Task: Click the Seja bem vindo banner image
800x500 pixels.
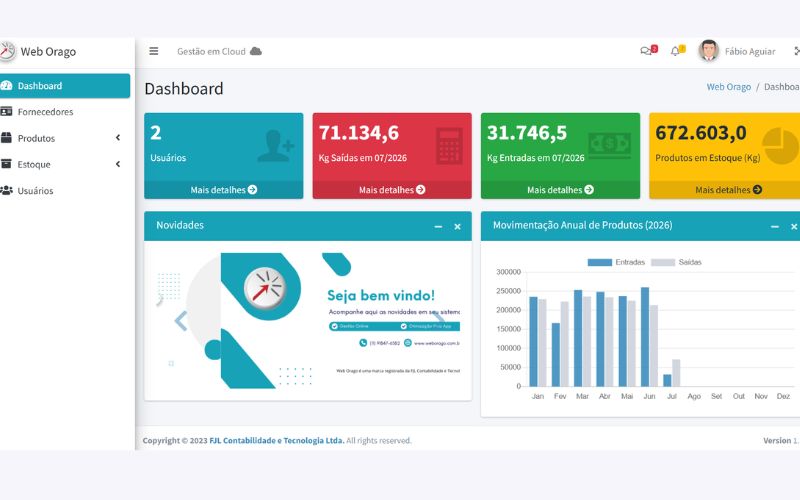Action: (308, 320)
